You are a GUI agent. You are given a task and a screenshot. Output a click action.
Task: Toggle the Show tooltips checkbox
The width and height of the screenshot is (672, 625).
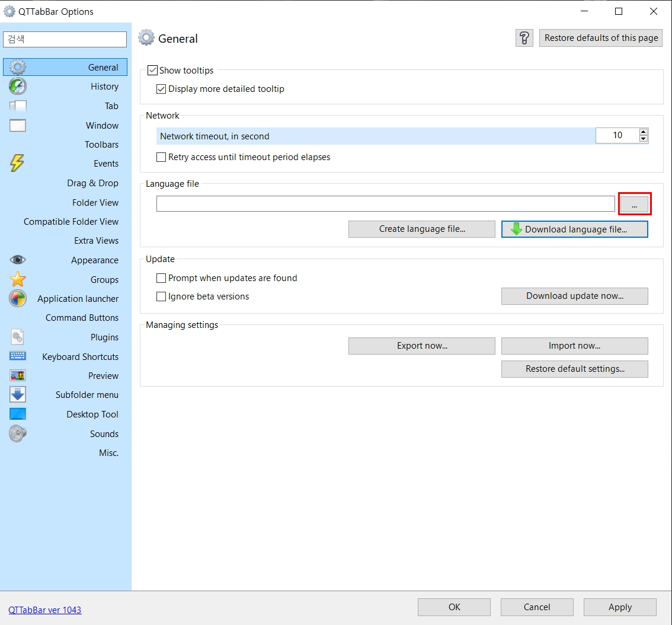pyautogui.click(x=152, y=70)
